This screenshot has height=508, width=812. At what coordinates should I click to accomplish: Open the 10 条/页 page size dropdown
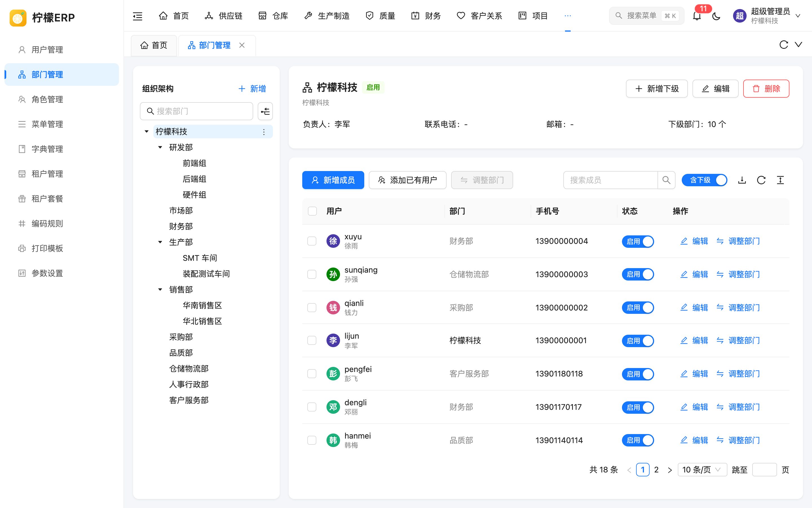point(702,470)
